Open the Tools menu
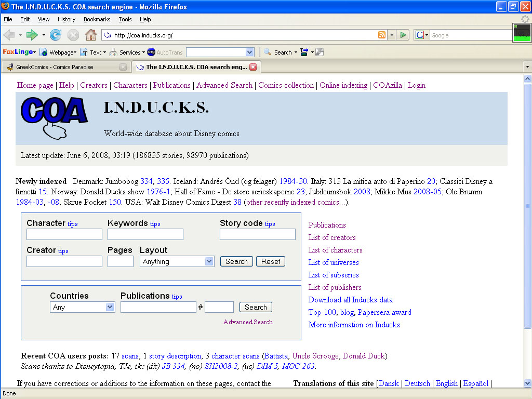This screenshot has width=532, height=399. pos(125,19)
